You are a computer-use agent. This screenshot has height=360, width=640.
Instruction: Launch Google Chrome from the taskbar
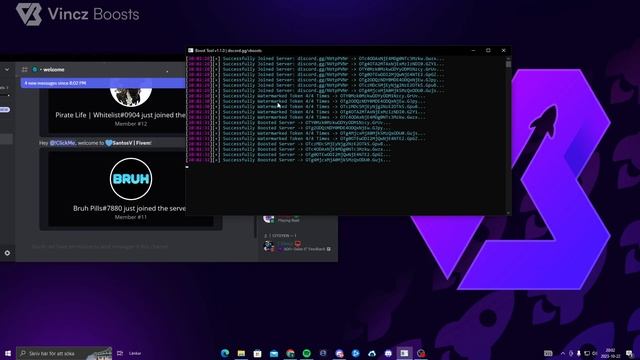[x=290, y=353]
